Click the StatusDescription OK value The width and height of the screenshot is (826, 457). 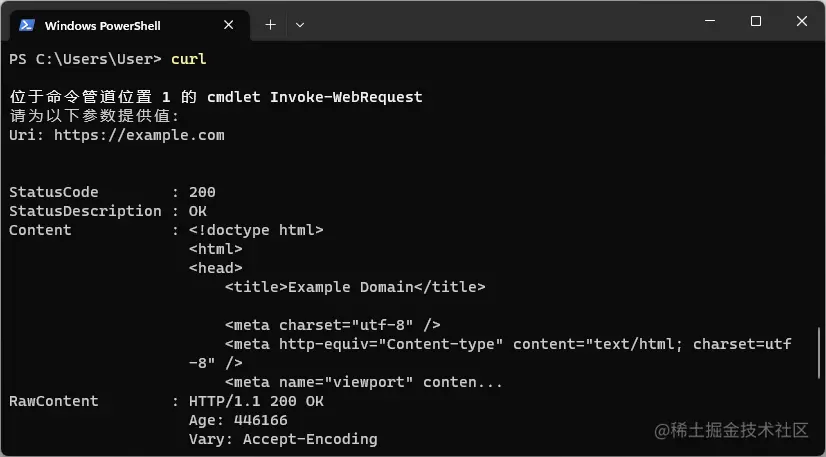tap(197, 211)
